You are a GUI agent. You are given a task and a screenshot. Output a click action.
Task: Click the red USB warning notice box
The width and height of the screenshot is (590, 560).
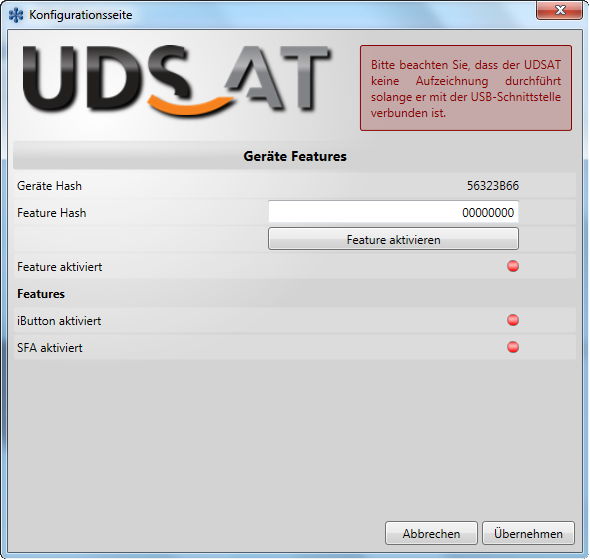[466, 88]
